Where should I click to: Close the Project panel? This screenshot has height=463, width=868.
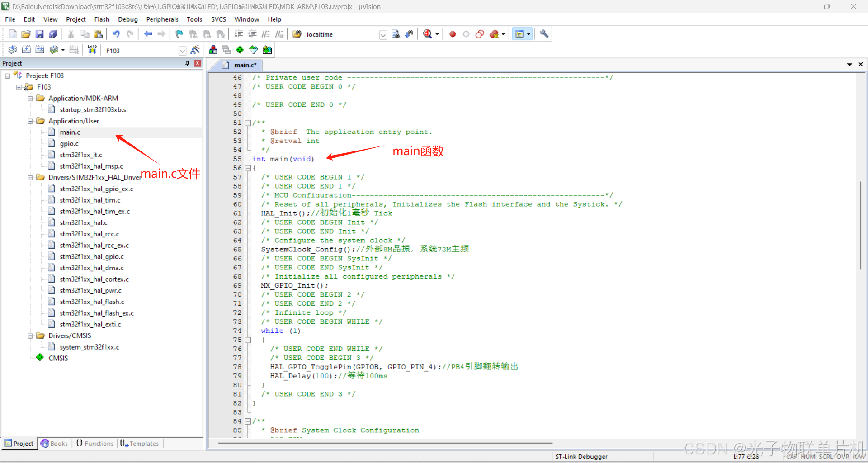click(x=198, y=63)
